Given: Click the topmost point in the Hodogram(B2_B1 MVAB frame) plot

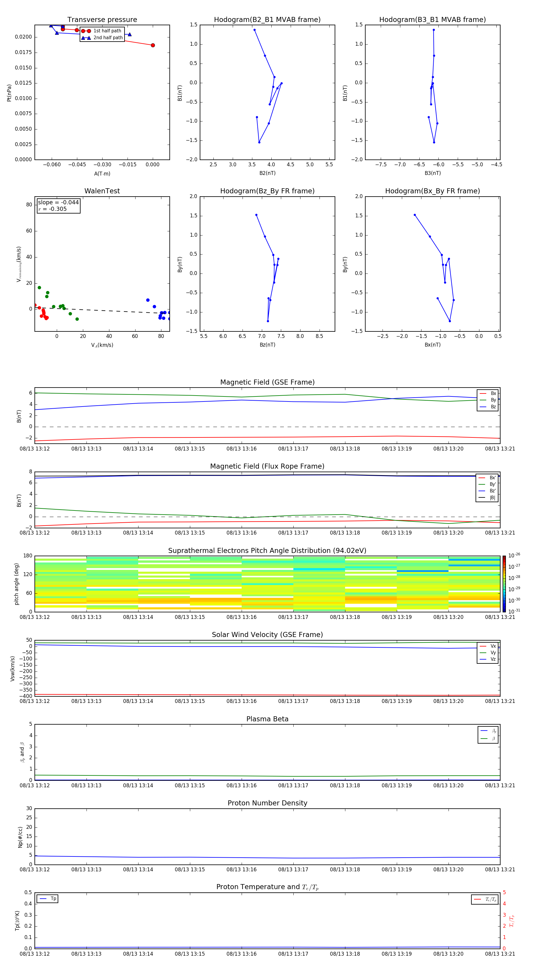Looking at the screenshot, I should tap(254, 30).
